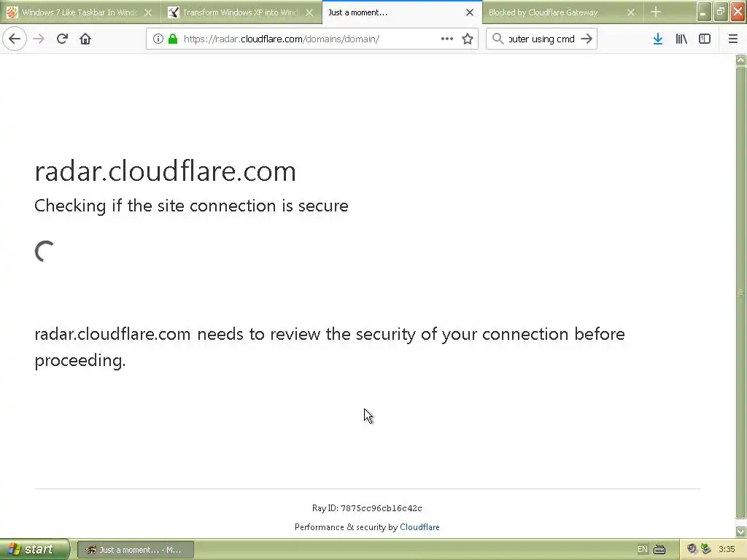The image size is (747, 560).
Task: Reload the current page
Action: [x=62, y=39]
